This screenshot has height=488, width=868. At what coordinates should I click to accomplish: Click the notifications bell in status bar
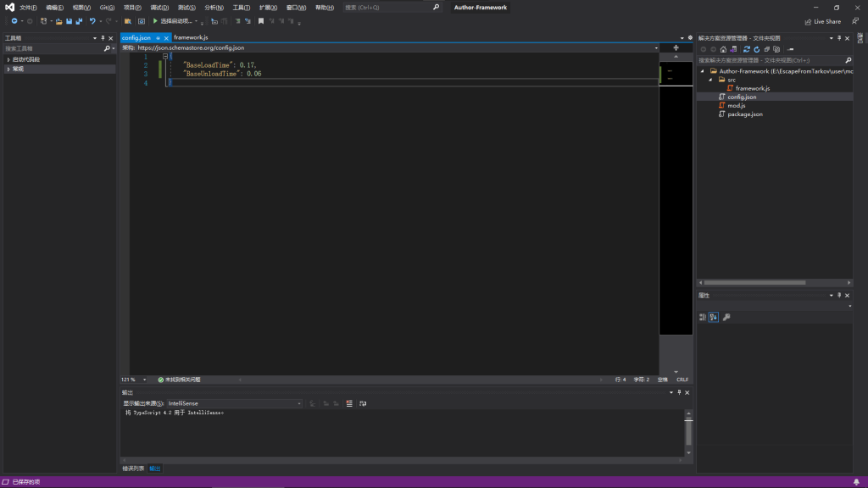click(856, 482)
